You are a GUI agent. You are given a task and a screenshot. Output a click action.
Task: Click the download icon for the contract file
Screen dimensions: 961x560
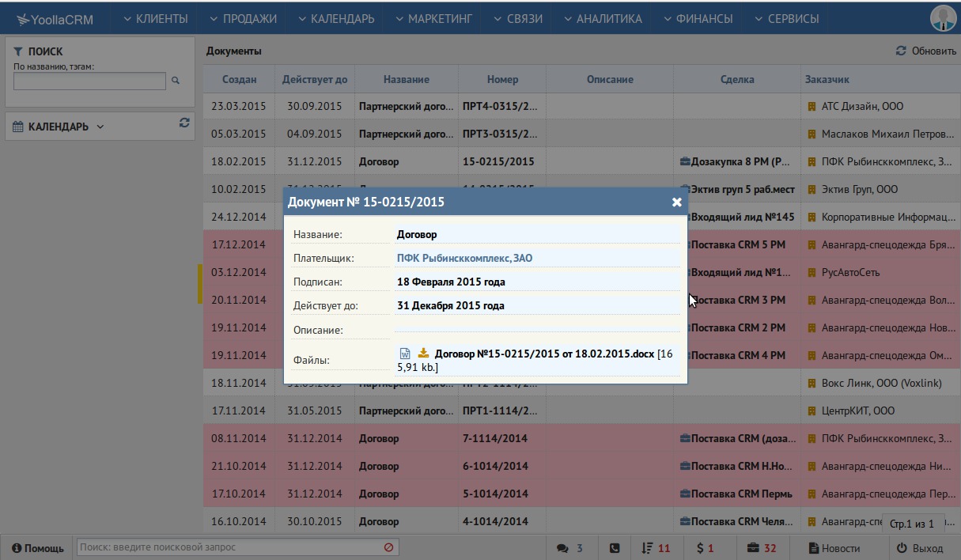[x=423, y=354]
